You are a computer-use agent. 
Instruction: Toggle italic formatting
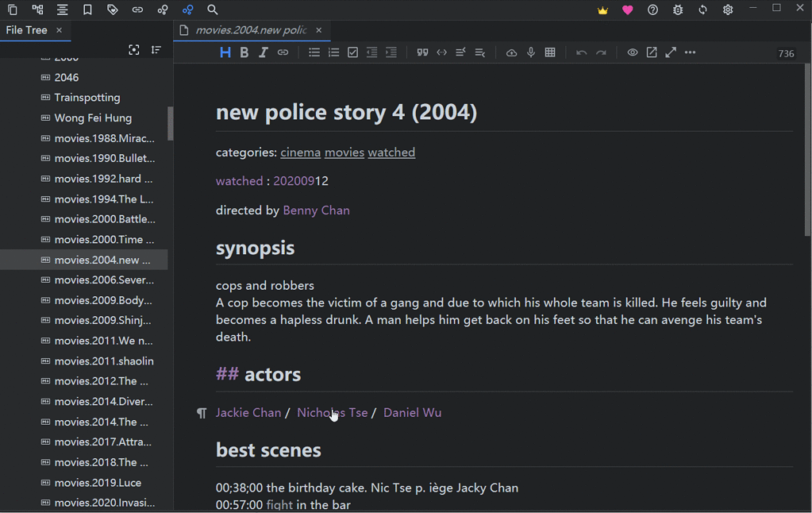point(263,52)
